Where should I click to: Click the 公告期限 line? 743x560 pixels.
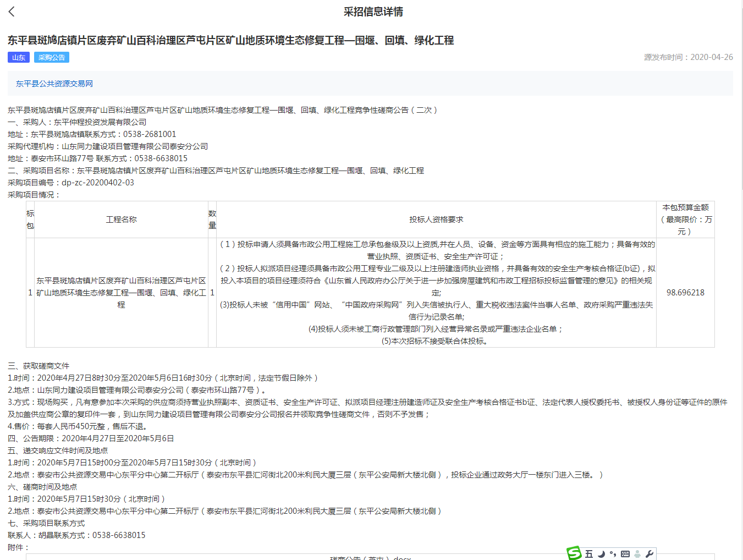[91, 438]
